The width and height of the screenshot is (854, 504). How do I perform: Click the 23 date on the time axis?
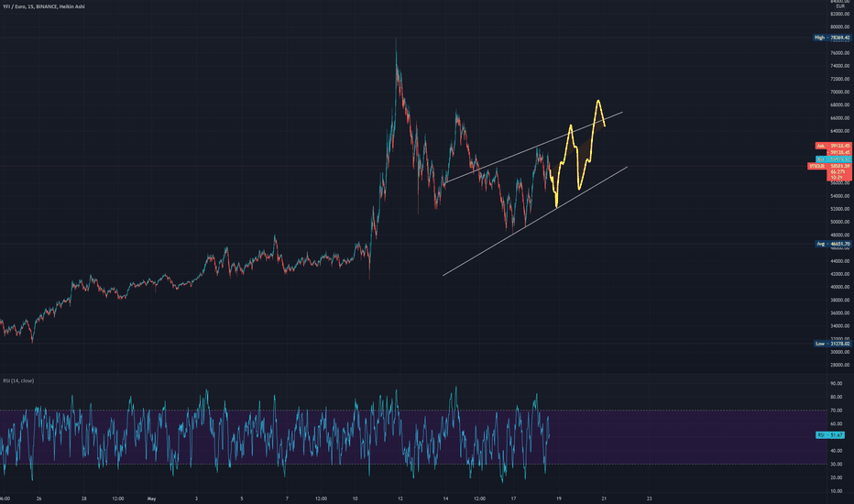point(650,498)
